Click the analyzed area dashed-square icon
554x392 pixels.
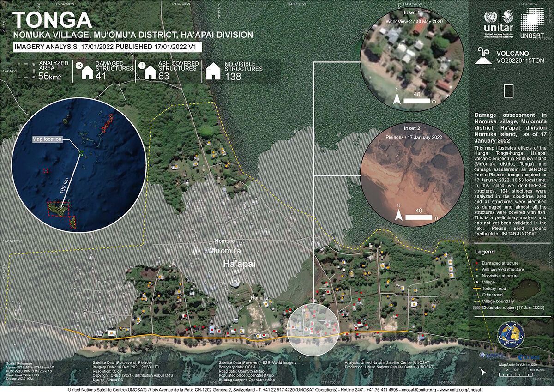pyautogui.click(x=26, y=70)
